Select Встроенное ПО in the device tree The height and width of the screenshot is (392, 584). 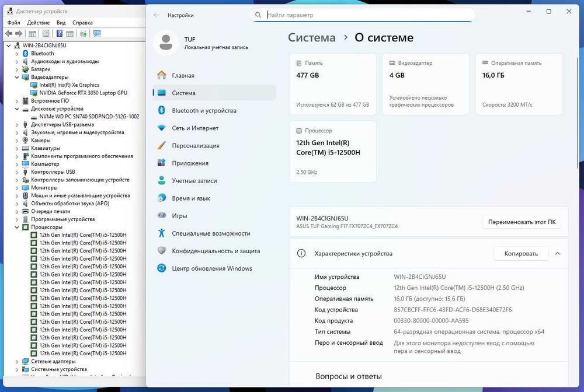[x=50, y=101]
